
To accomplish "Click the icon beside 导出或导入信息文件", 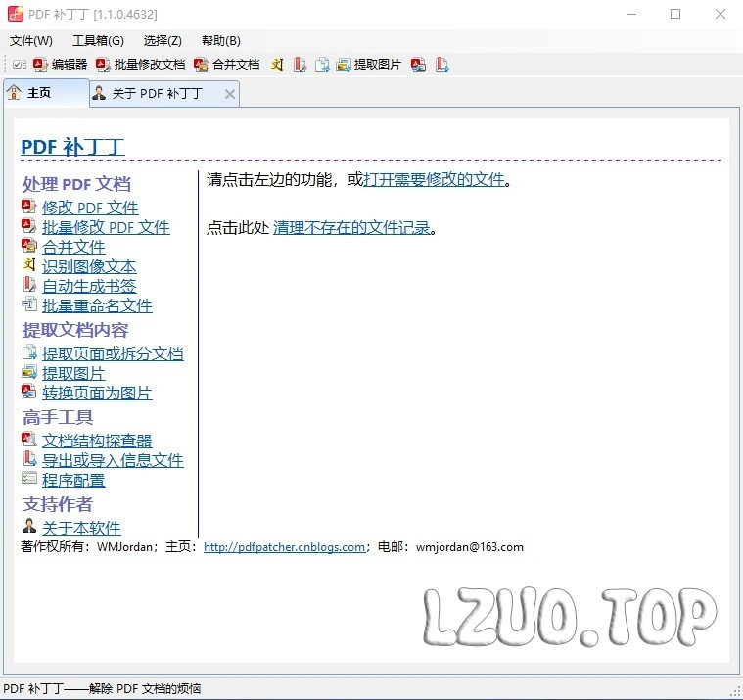I will coord(29,458).
